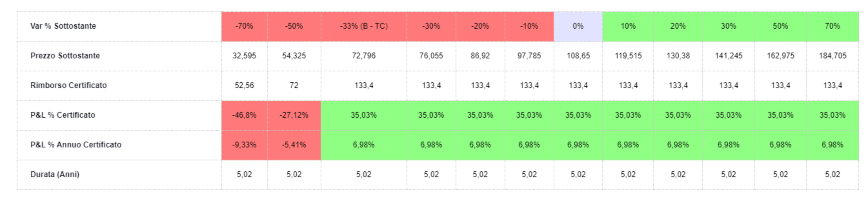Click the Durata (Anni) row label
Screen dimensions: 868x200
55,175
